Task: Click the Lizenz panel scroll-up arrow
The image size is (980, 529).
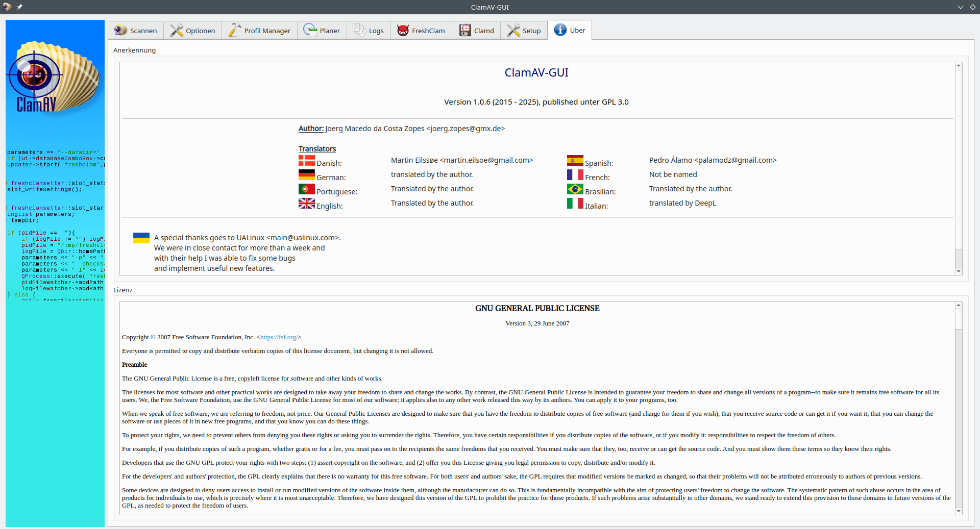Action: coord(959,306)
